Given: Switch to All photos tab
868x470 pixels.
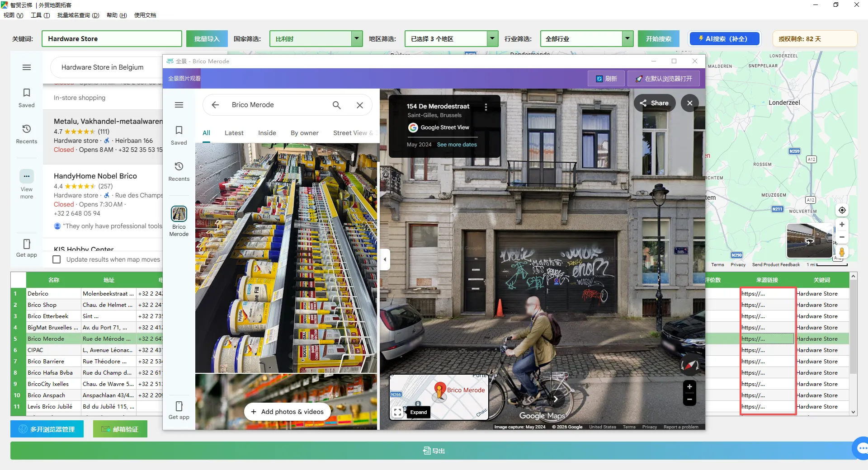Looking at the screenshot, I should coord(207,133).
